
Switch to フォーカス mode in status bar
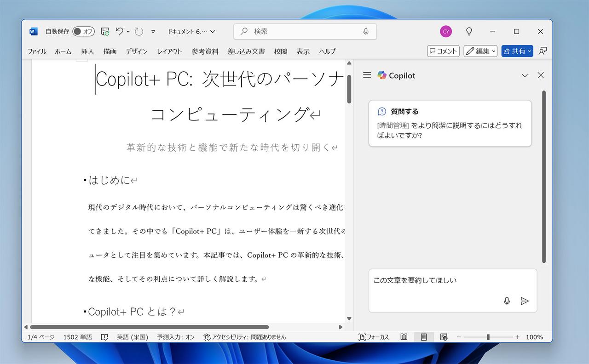click(374, 337)
